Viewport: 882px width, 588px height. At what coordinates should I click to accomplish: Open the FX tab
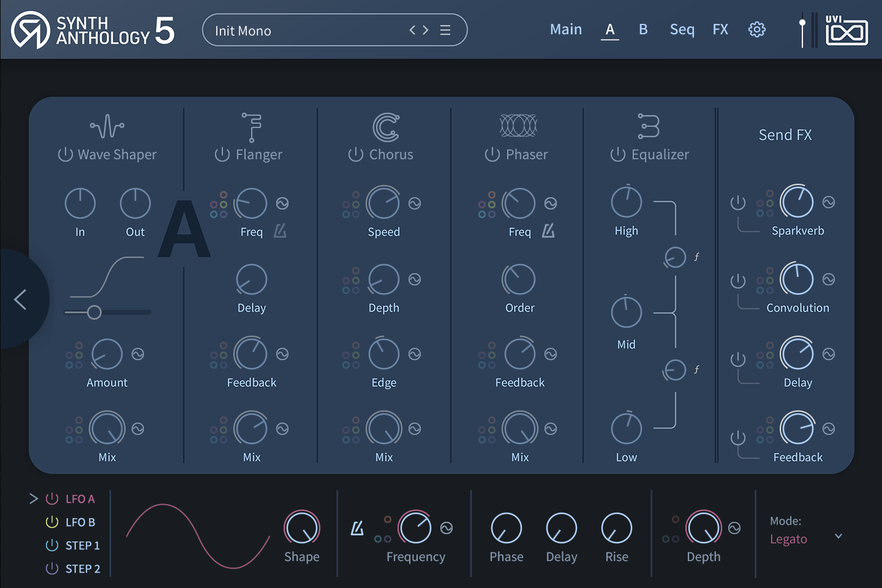pos(720,29)
